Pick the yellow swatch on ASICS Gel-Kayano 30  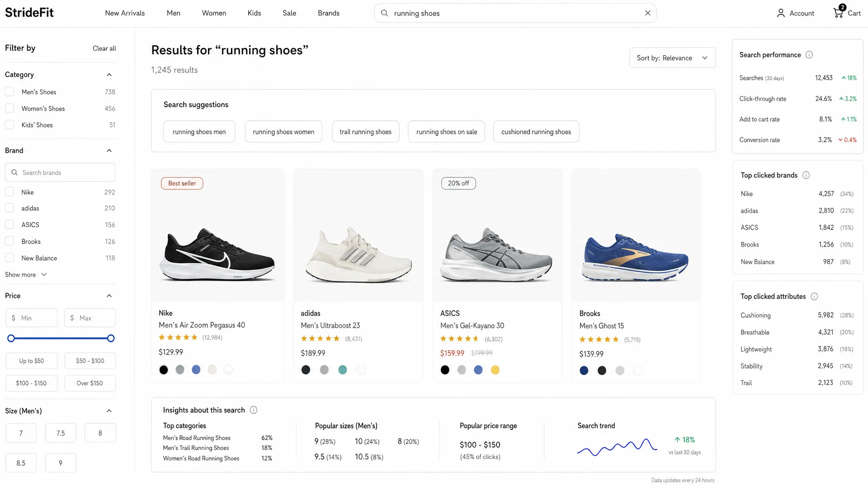[495, 370]
